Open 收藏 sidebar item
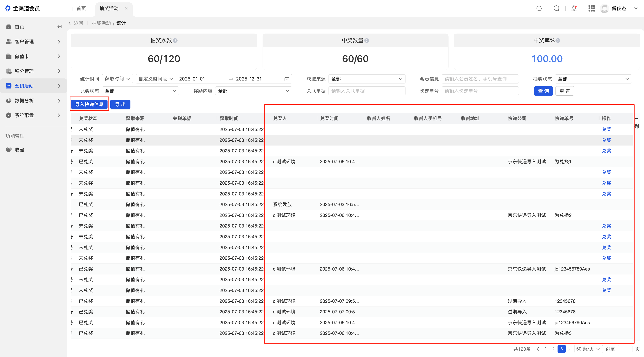This screenshot has height=357, width=644. click(x=34, y=150)
